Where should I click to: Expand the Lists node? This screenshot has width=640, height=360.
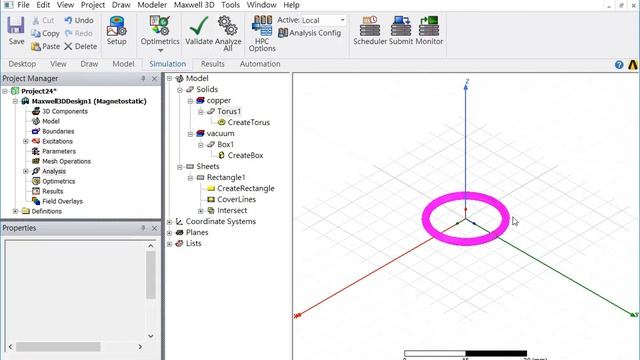[169, 244]
